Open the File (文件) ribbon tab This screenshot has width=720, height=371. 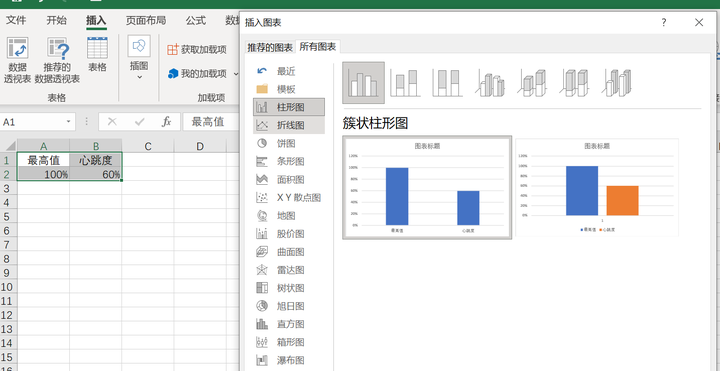coord(16,20)
